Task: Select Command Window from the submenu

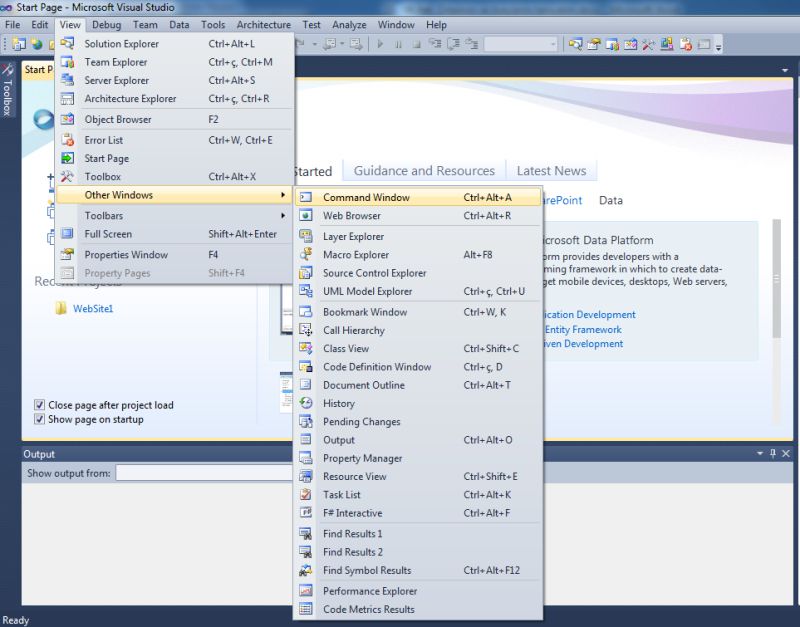Action: click(418, 197)
